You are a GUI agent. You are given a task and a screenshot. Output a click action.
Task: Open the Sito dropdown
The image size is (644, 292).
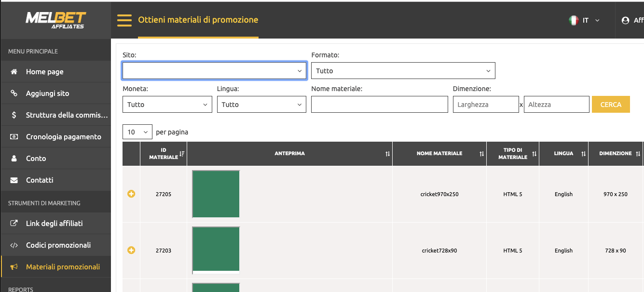(215, 70)
